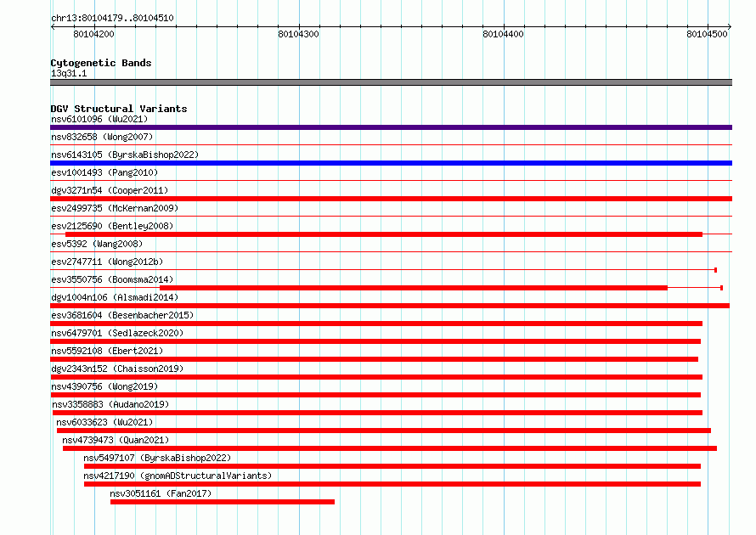The height and width of the screenshot is (535, 756).
Task: Click nsv4217190 (gnomADStructuralVariants) label
Action: tap(178, 476)
